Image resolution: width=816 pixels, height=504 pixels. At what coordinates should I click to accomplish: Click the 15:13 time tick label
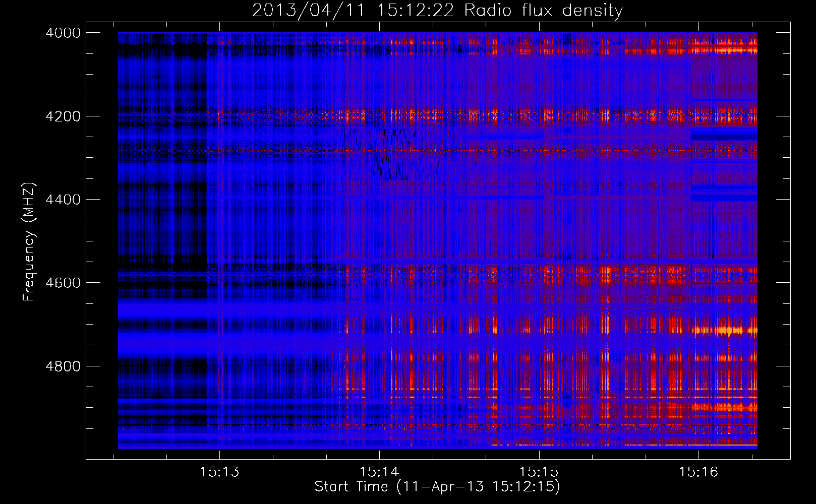tap(219, 472)
